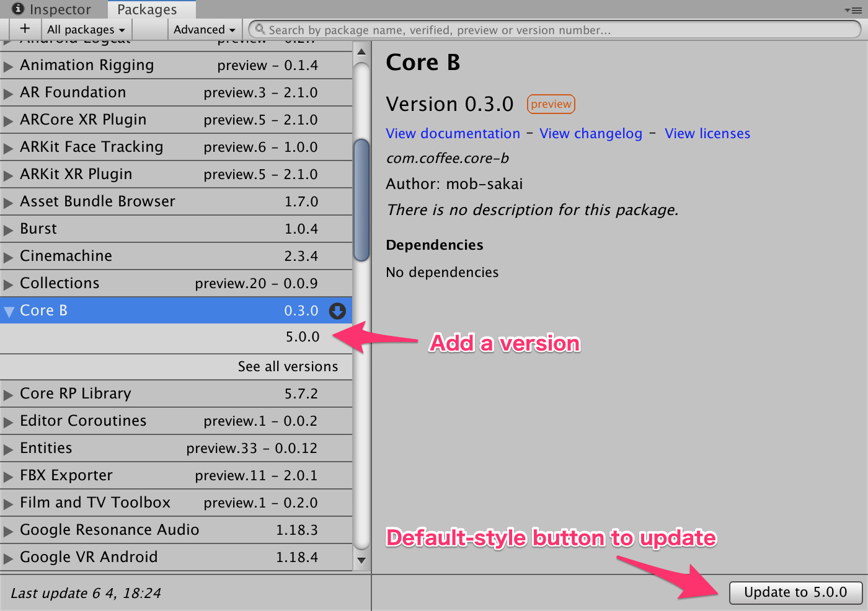This screenshot has width=868, height=611.
Task: Expand the AR Foundation package entry
Action: (x=7, y=92)
